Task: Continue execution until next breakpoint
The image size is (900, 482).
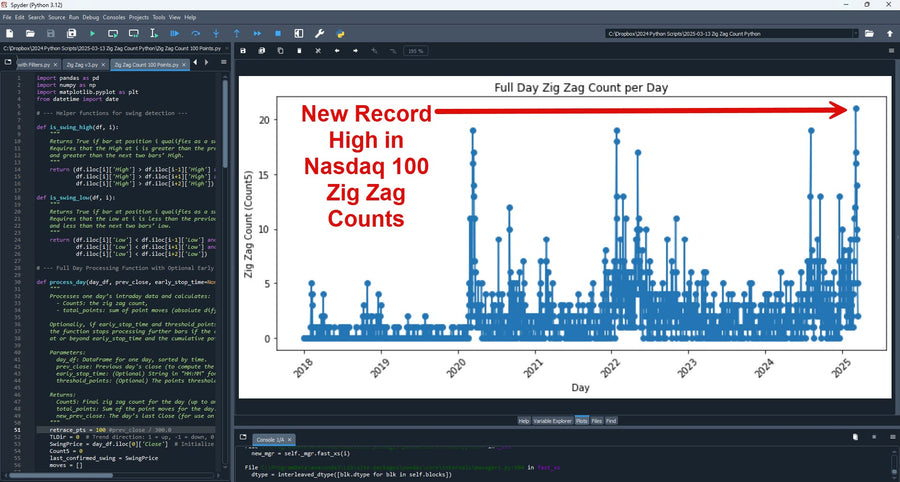Action: pos(257,34)
